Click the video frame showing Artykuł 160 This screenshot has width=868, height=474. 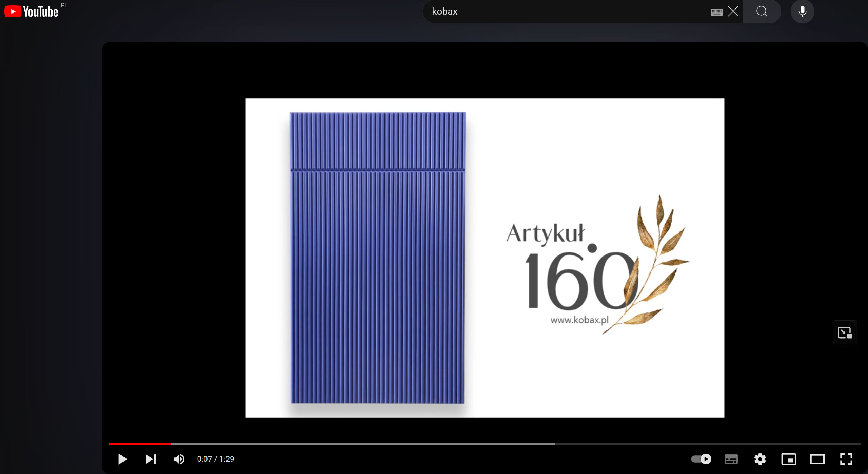click(x=485, y=258)
